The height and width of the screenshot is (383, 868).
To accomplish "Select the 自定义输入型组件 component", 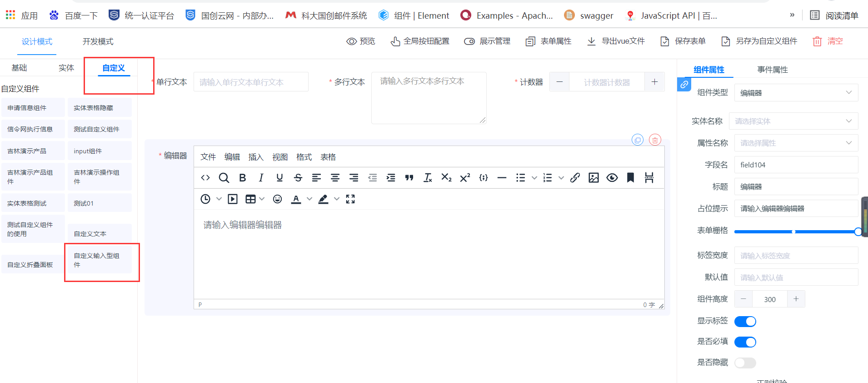I will (100, 260).
